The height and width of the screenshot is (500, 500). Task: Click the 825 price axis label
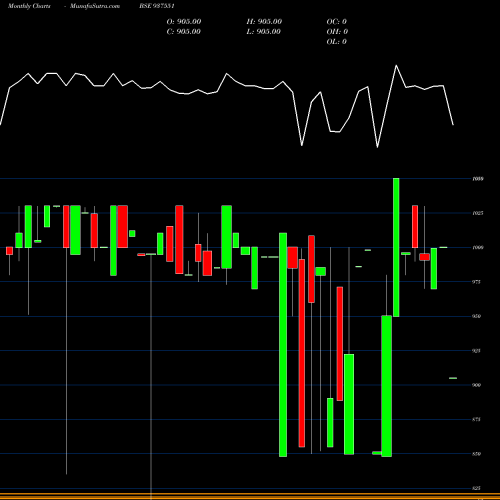click(477, 488)
